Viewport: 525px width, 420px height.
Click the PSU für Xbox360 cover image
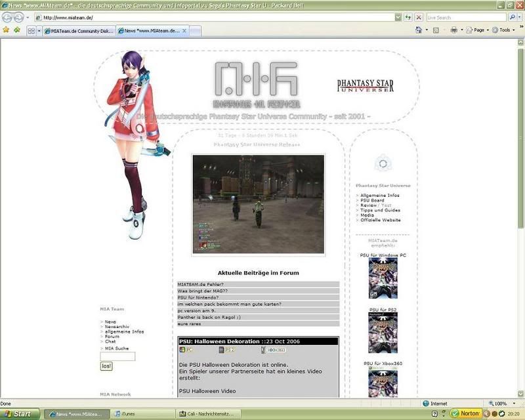pos(383,382)
